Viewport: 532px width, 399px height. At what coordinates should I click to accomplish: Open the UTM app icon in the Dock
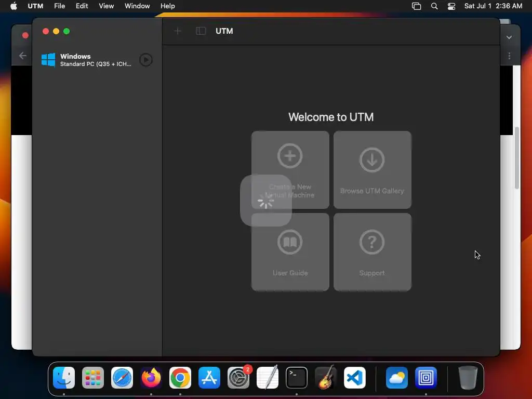coord(426,378)
